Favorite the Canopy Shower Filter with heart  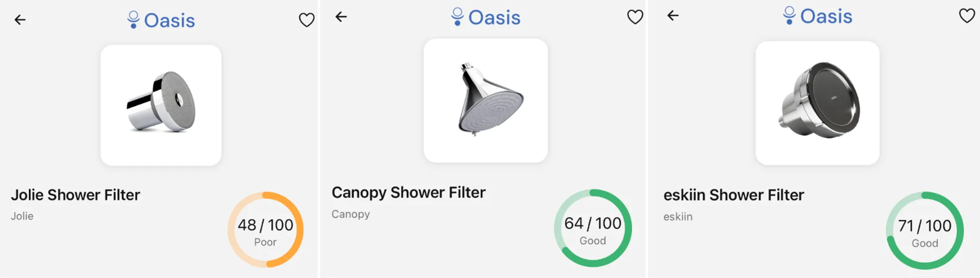tap(635, 17)
